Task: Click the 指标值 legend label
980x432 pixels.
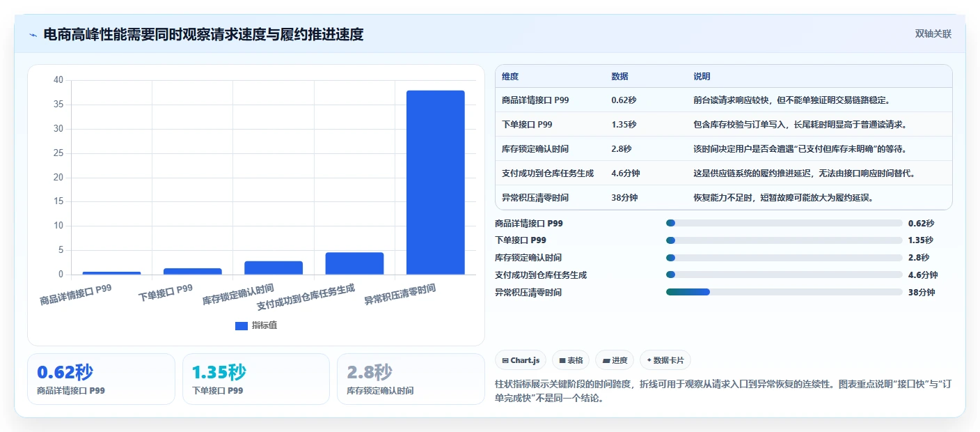Action: (x=264, y=325)
